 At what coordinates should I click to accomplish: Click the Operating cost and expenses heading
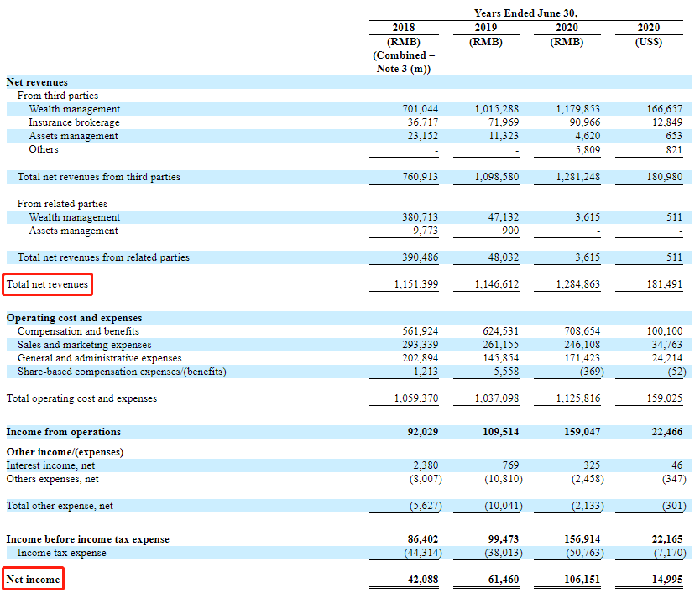74,318
